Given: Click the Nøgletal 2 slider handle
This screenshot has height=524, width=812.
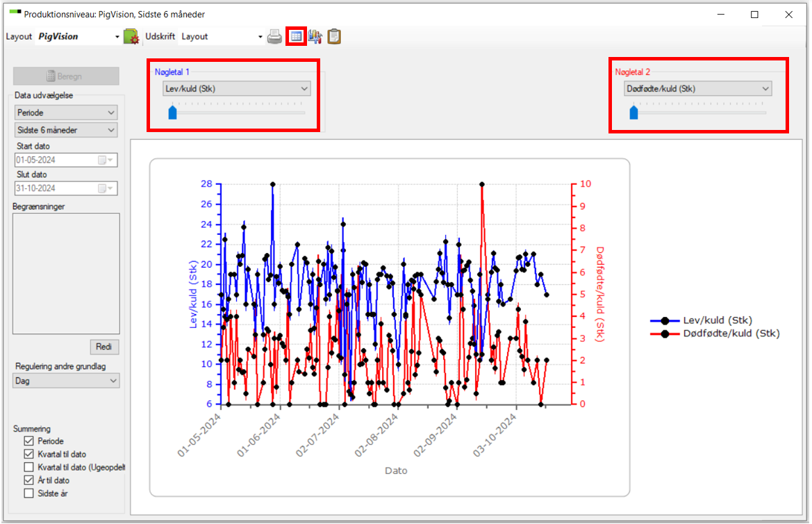Looking at the screenshot, I should tap(634, 112).
